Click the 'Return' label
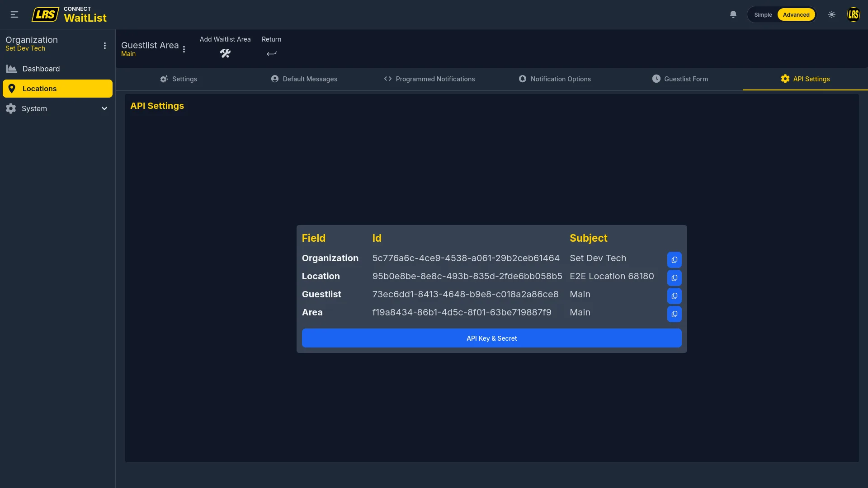Image resolution: width=868 pixels, height=488 pixels. (271, 39)
